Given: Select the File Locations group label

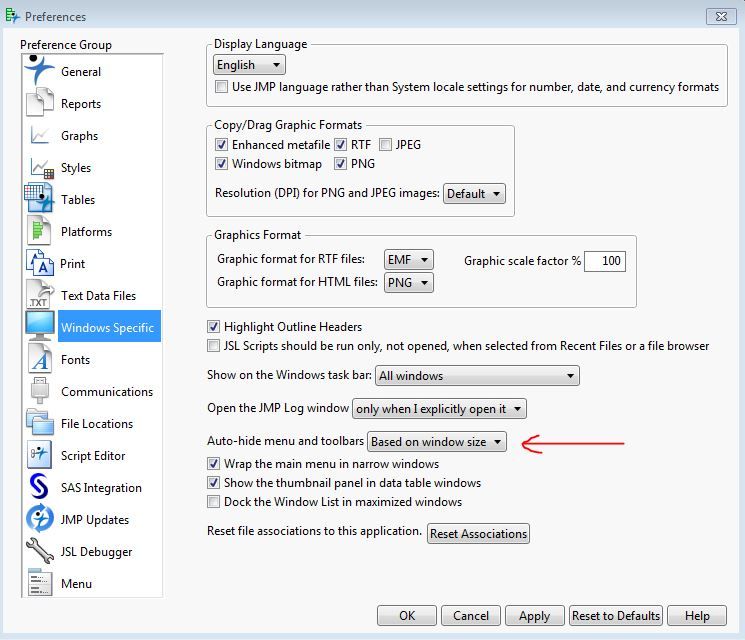Looking at the screenshot, I should [97, 423].
